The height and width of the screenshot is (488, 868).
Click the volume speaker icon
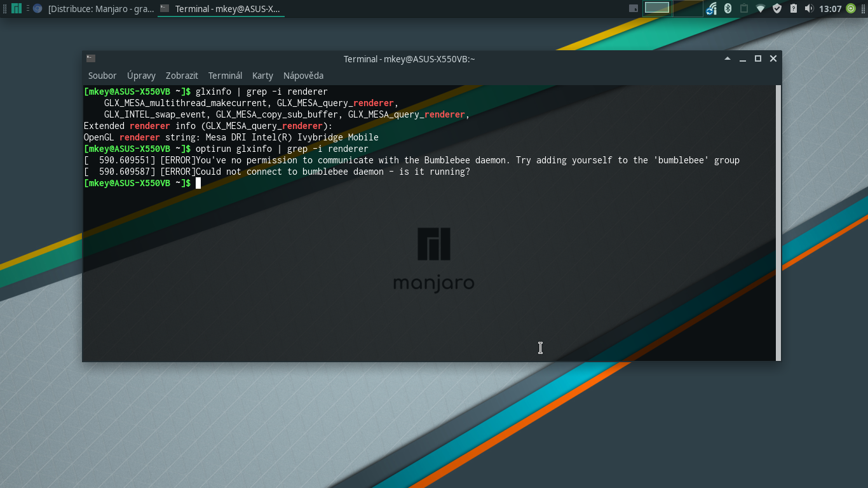click(809, 8)
